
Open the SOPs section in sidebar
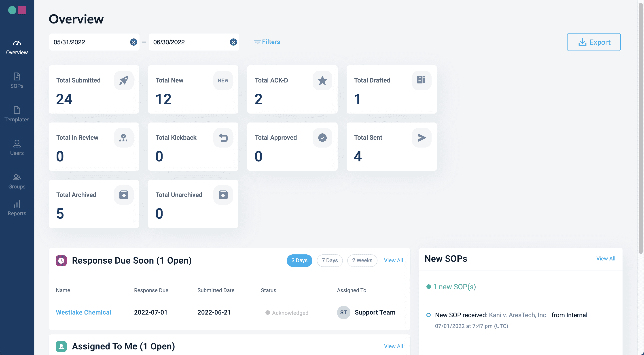coord(17,80)
